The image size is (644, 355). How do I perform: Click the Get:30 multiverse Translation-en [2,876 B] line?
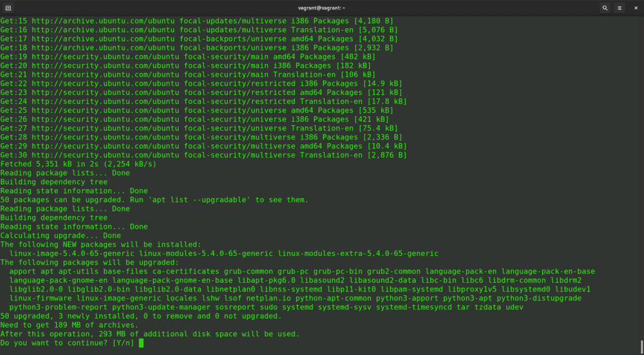pos(204,156)
